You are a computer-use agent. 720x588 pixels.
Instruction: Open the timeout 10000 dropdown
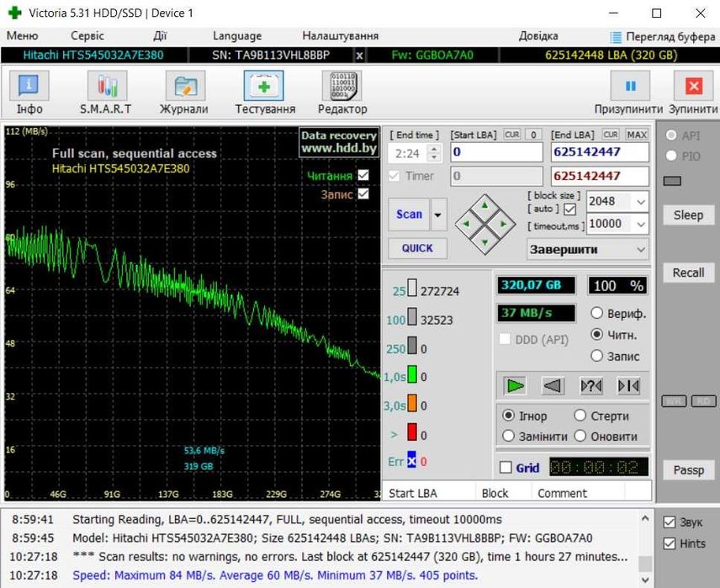(x=640, y=224)
